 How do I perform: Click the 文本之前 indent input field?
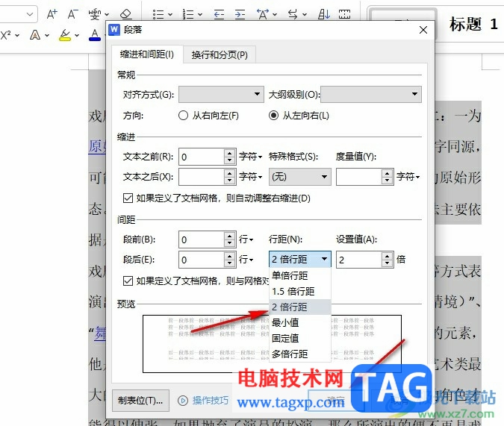tap(201, 157)
